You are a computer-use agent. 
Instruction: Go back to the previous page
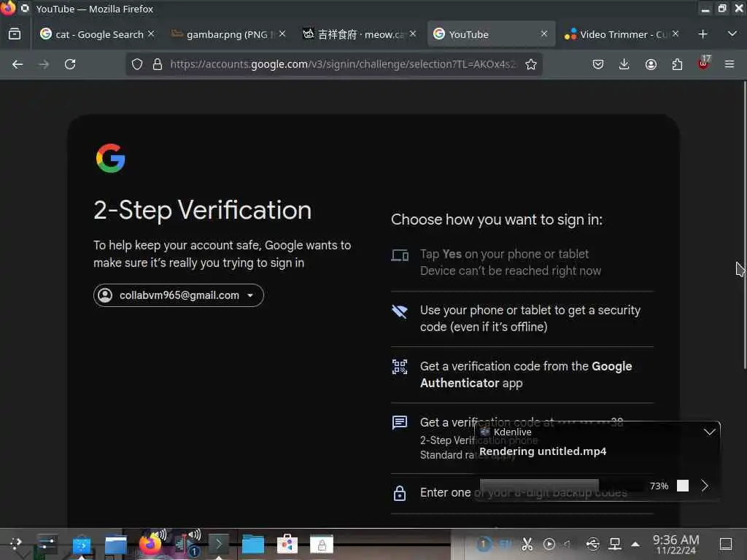(18, 64)
